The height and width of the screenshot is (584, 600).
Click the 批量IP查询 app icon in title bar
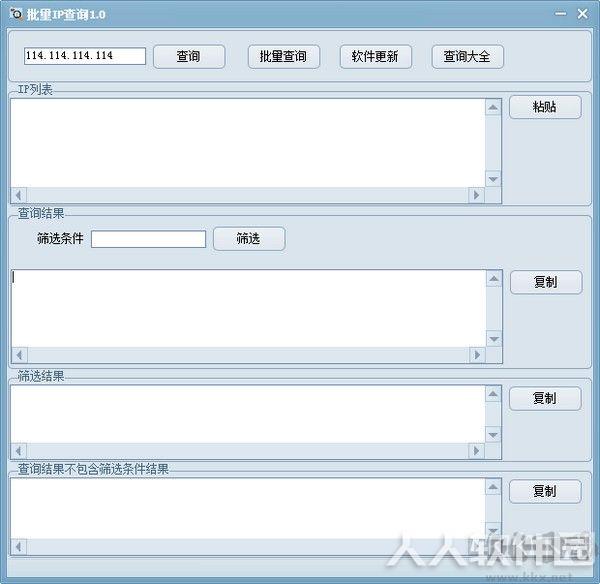[x=16, y=14]
